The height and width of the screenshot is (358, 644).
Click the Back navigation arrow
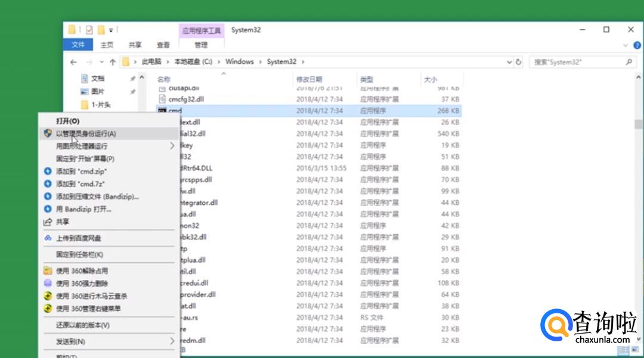(73, 62)
